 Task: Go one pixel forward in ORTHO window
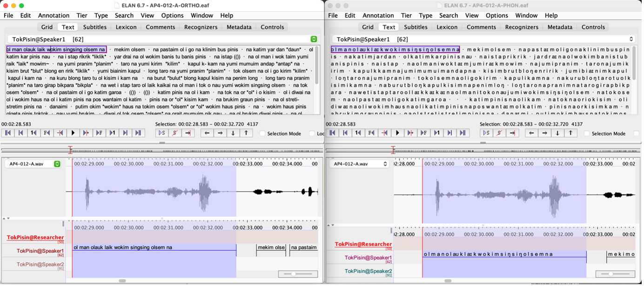(86, 133)
